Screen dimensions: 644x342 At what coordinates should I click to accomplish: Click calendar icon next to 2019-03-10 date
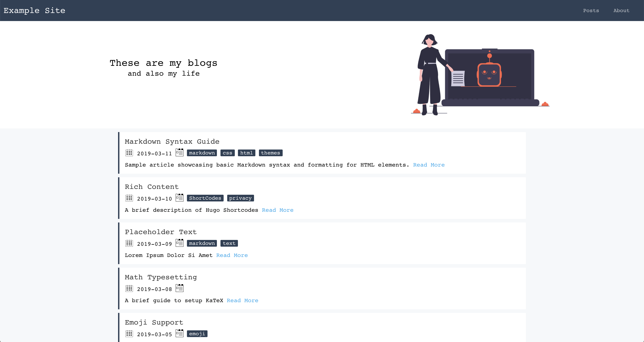tap(129, 198)
